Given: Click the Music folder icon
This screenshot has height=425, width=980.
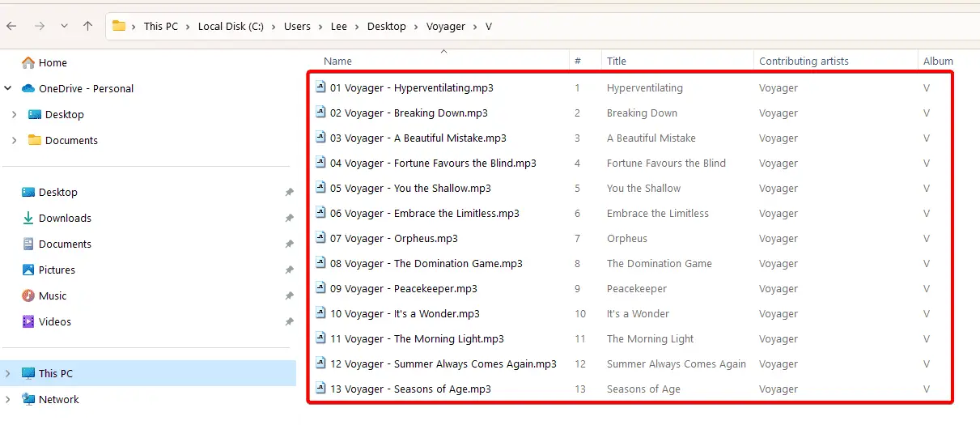Looking at the screenshot, I should click(x=28, y=295).
